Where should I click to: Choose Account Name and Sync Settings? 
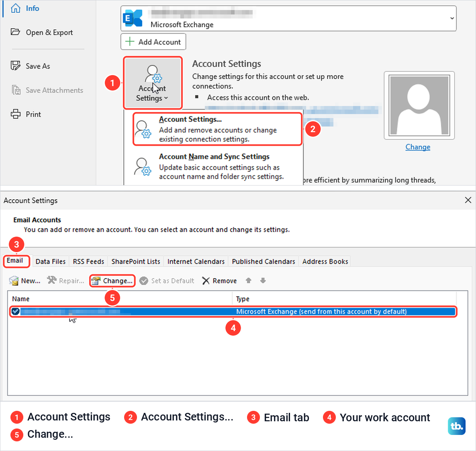(213, 166)
